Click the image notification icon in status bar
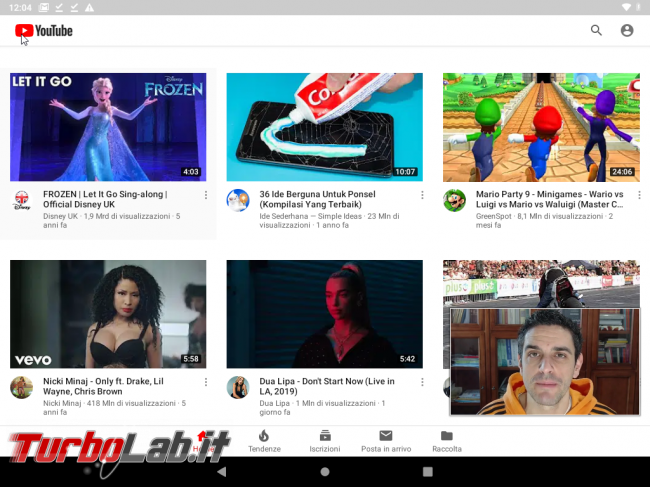 [44, 7]
